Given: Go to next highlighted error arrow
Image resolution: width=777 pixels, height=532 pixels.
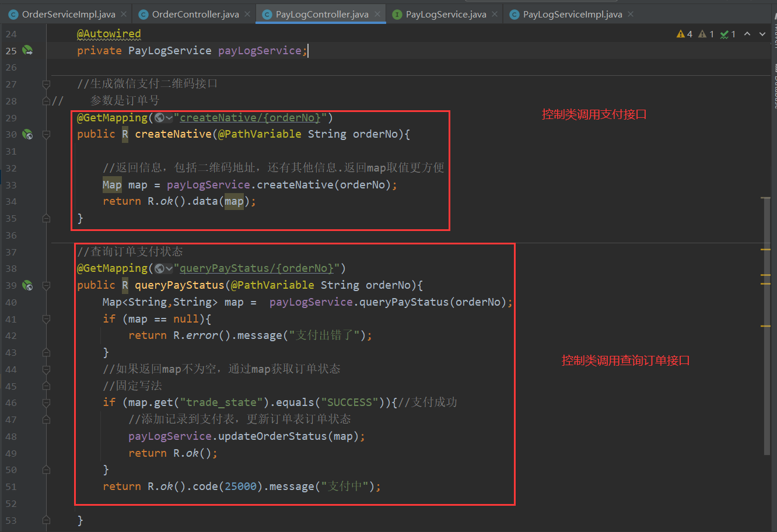Looking at the screenshot, I should point(762,34).
